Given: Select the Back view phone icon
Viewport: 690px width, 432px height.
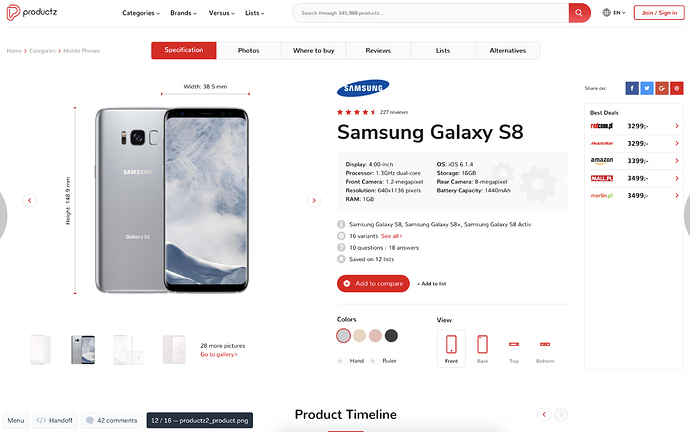Looking at the screenshot, I should (482, 348).
